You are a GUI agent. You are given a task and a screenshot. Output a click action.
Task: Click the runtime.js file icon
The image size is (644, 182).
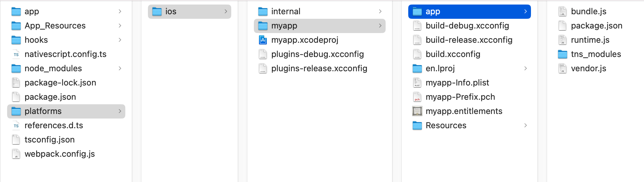coord(563,40)
